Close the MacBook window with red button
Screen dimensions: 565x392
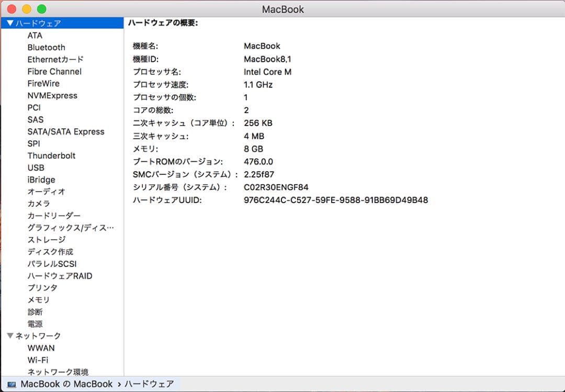(x=12, y=9)
